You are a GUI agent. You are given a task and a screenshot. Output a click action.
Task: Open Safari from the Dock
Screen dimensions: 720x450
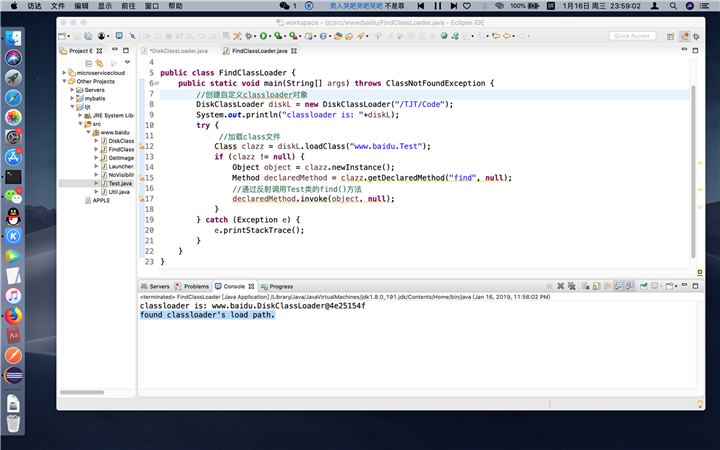13,97
